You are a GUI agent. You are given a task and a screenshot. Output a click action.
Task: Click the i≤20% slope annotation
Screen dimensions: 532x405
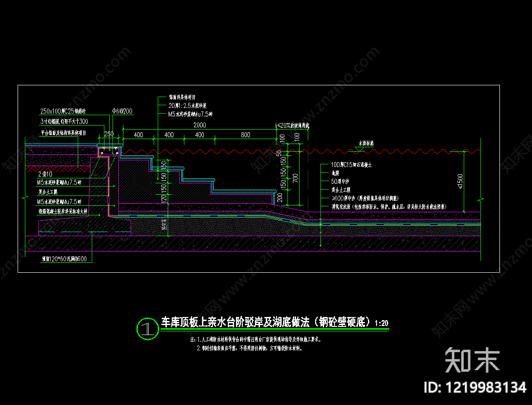[292, 126]
